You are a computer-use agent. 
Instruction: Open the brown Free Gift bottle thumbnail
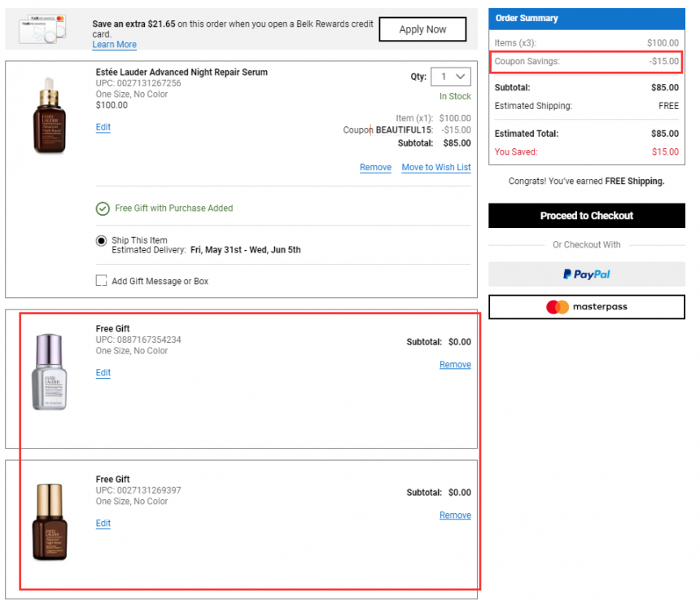click(x=50, y=522)
